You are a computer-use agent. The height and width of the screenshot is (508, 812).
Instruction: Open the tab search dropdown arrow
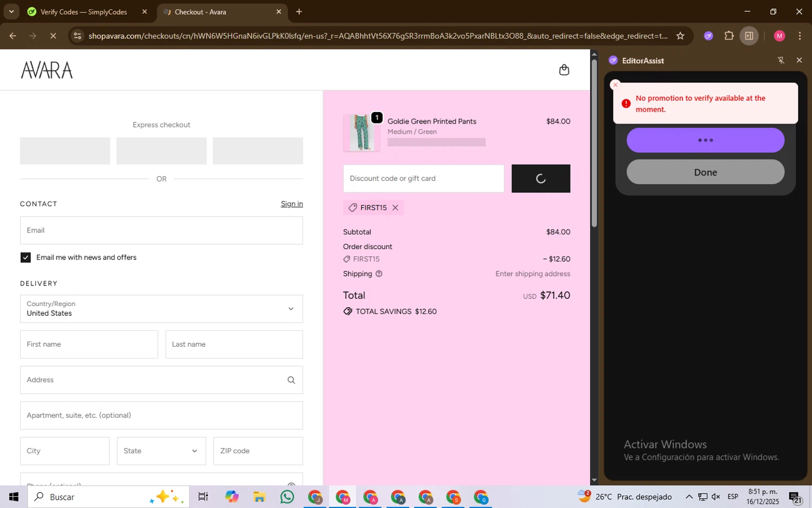pos(11,11)
